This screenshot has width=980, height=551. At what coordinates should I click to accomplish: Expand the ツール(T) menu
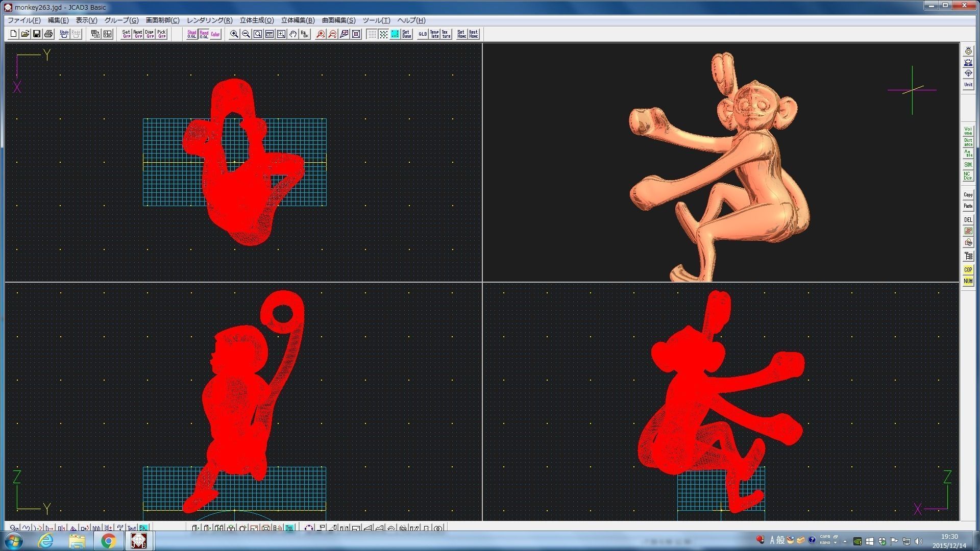point(376,20)
